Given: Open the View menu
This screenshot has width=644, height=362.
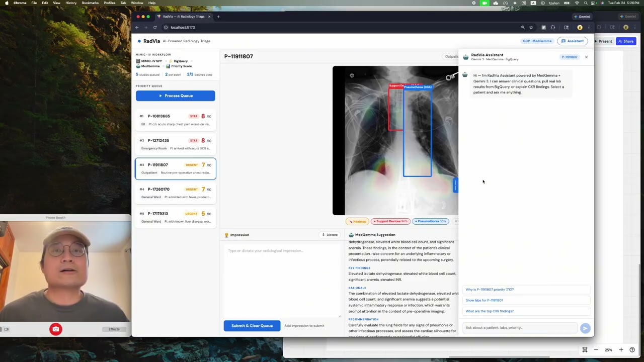Looking at the screenshot, I should pos(56,3).
